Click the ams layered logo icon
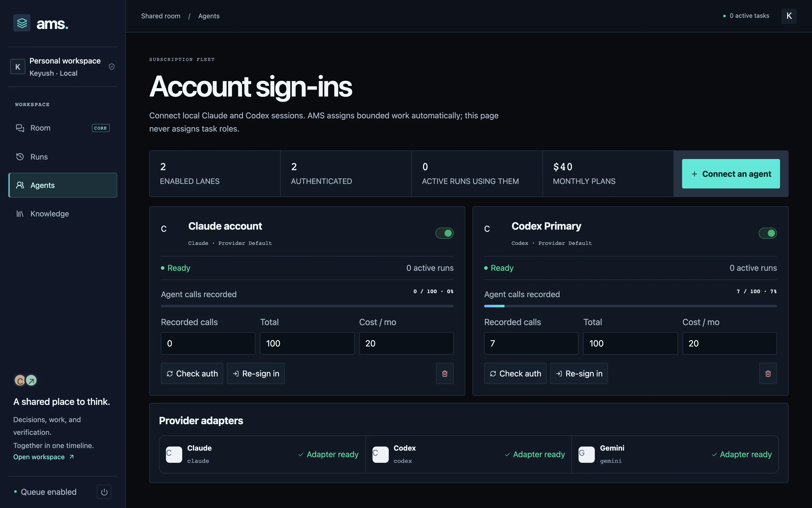The image size is (812, 508). (22, 23)
